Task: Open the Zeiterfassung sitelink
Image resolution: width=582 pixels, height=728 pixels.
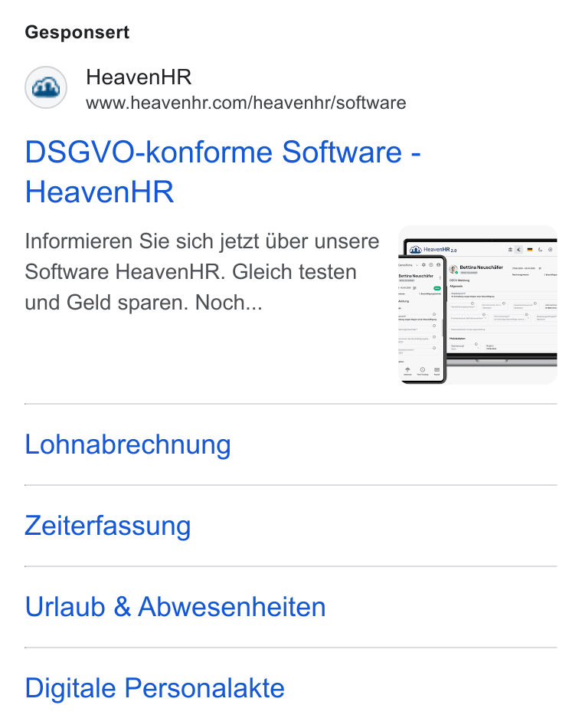Action: coord(108,526)
